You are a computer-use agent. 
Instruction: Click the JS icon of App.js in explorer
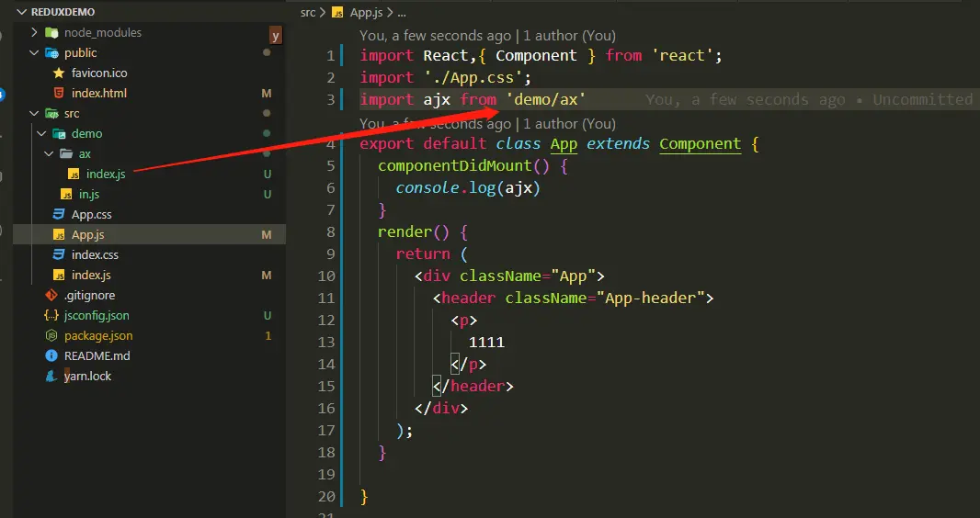[59, 234]
